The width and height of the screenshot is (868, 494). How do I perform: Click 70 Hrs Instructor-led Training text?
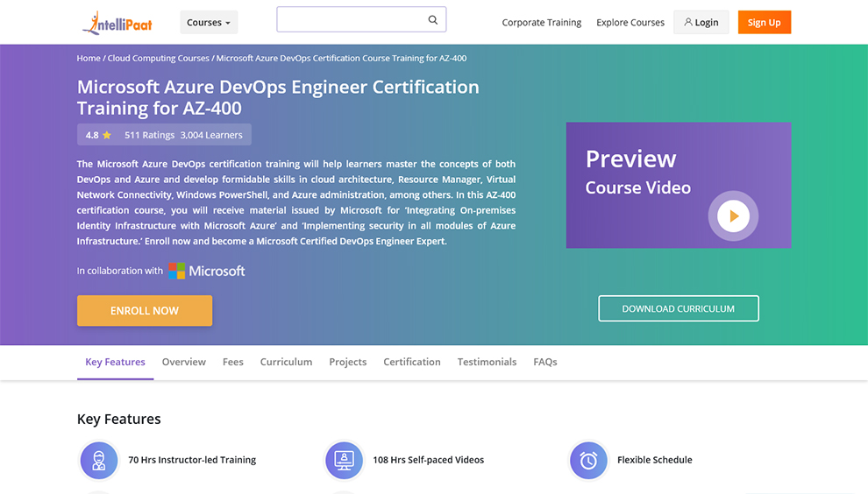click(x=192, y=460)
